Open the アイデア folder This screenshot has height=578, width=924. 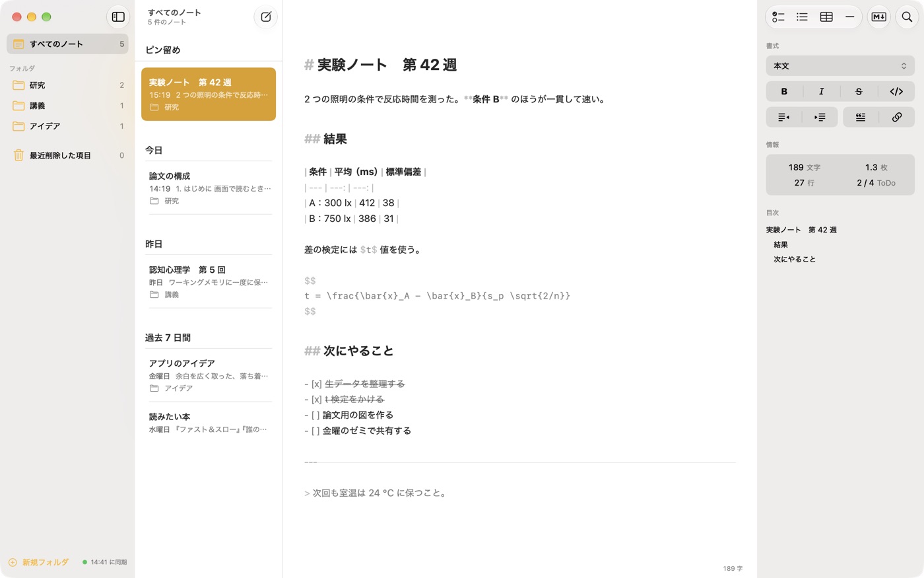pyautogui.click(x=67, y=126)
